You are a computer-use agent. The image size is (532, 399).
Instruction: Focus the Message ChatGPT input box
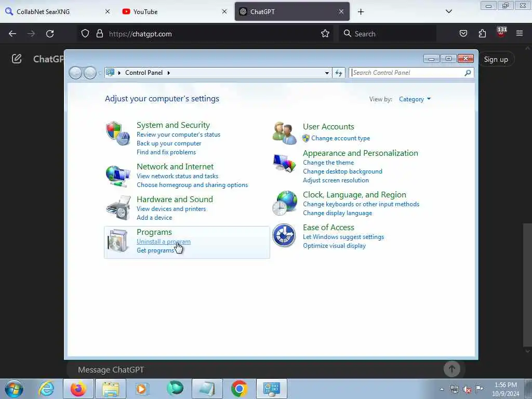pos(258,369)
